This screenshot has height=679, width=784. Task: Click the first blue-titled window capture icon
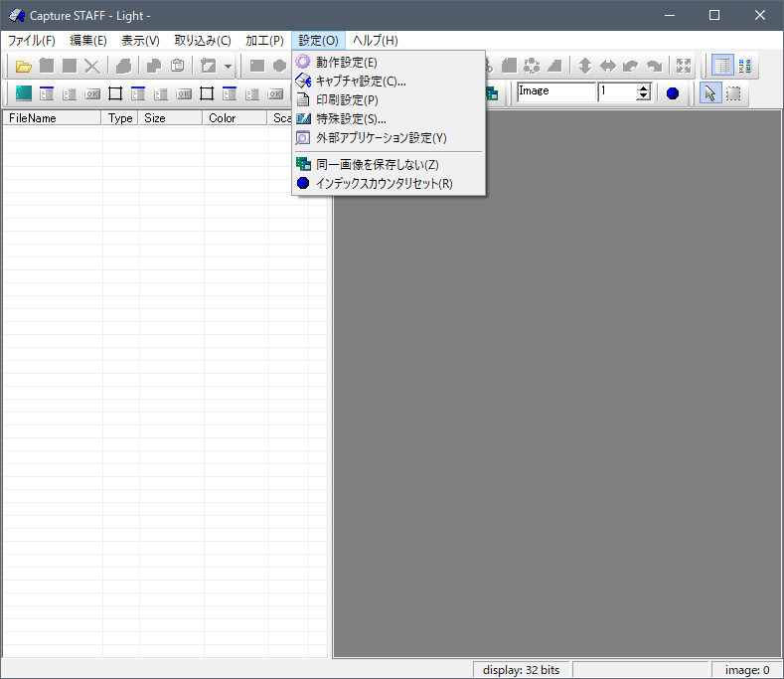[x=47, y=93]
